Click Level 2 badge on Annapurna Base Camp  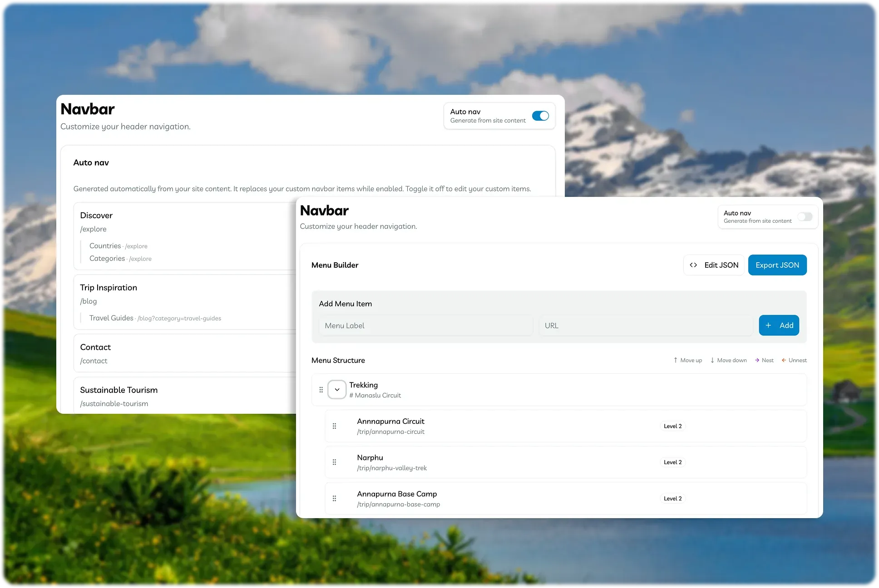pyautogui.click(x=672, y=499)
